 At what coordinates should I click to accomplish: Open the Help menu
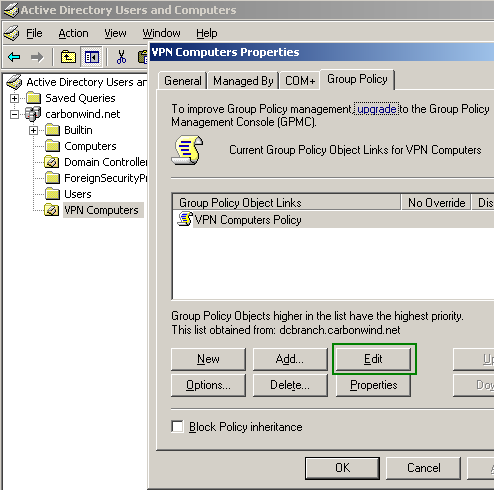[x=207, y=33]
